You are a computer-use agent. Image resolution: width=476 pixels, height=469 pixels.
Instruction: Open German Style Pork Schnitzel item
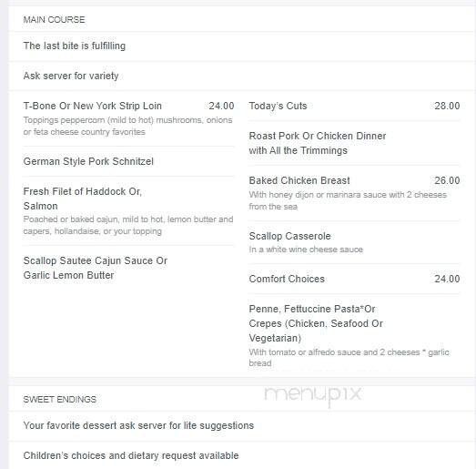pyautogui.click(x=88, y=161)
